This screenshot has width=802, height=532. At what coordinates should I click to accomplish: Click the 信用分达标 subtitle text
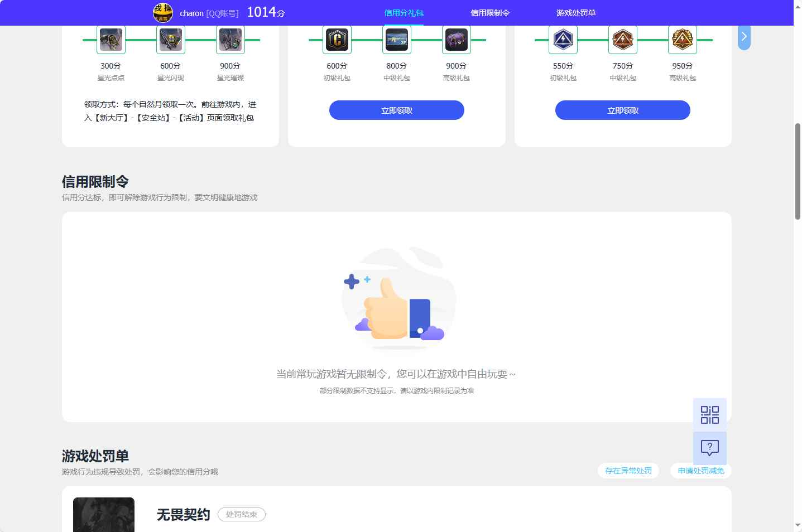point(160,197)
